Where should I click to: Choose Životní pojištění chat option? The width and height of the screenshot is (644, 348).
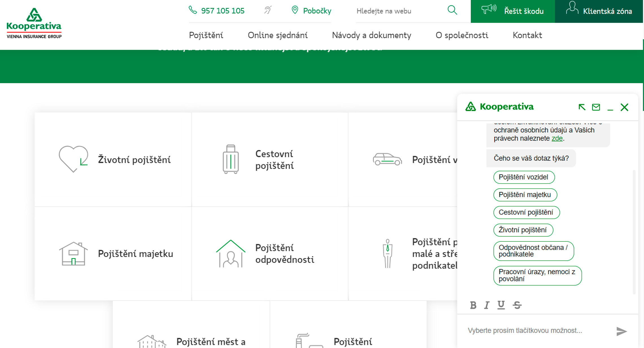[x=523, y=230]
